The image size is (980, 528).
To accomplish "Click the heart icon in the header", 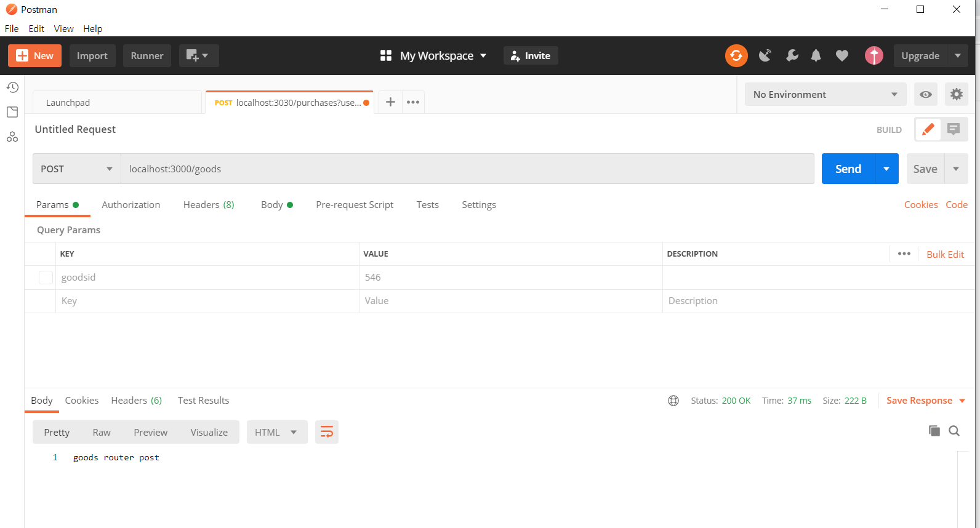I will click(842, 56).
